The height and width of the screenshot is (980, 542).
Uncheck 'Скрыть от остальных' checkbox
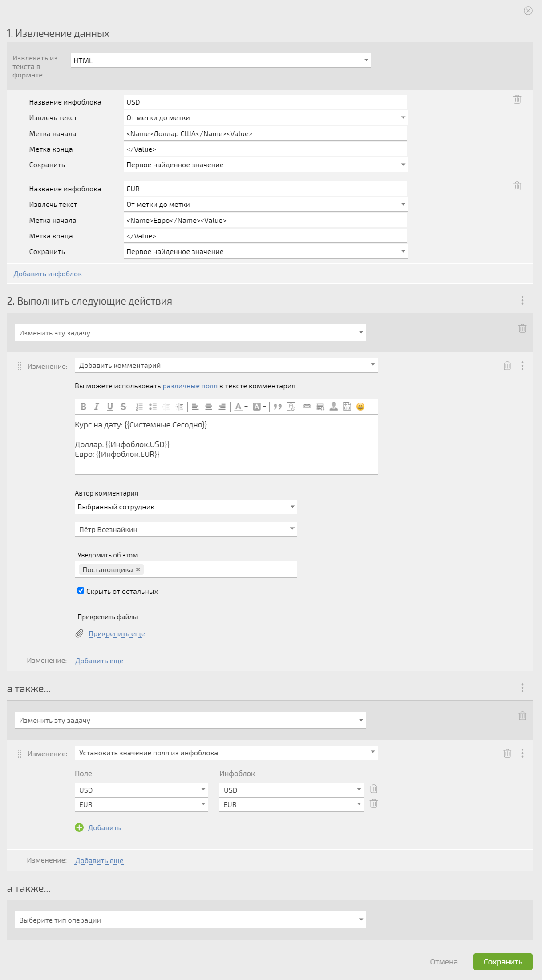[x=81, y=591]
